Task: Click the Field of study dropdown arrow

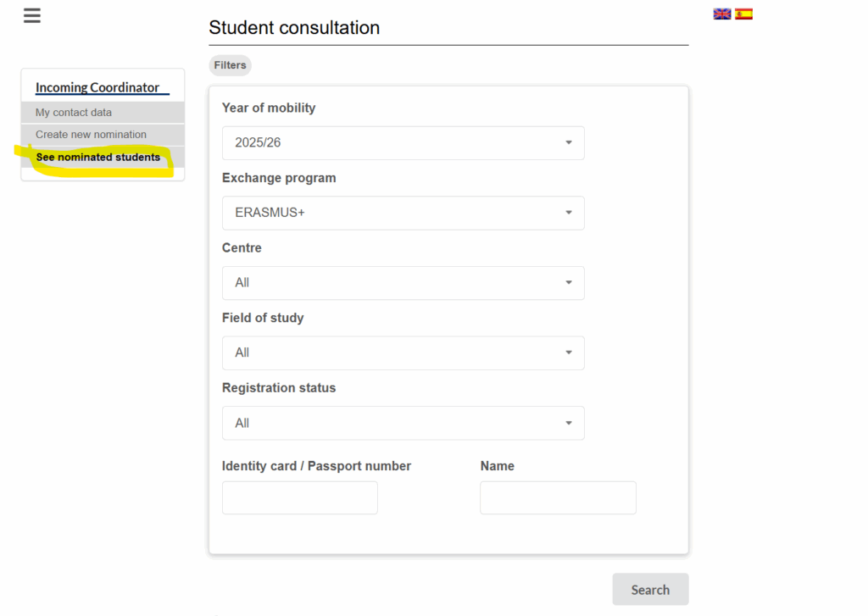Action: (x=569, y=352)
